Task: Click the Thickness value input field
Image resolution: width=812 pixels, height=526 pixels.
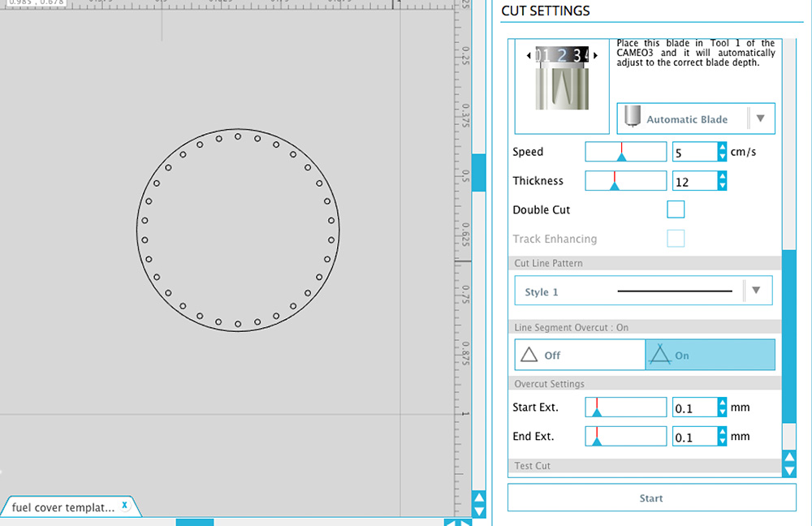Action: point(693,182)
